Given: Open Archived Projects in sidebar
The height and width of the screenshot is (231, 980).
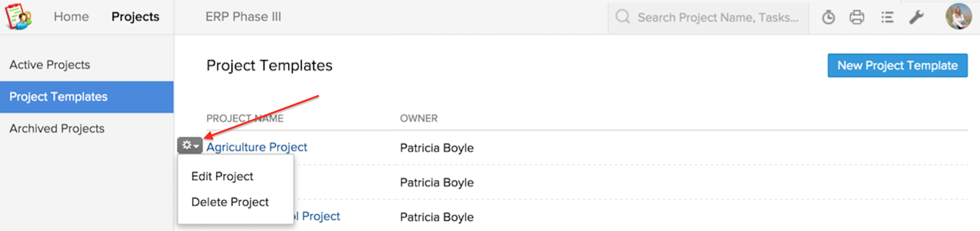Looking at the screenshot, I should pyautogui.click(x=57, y=128).
